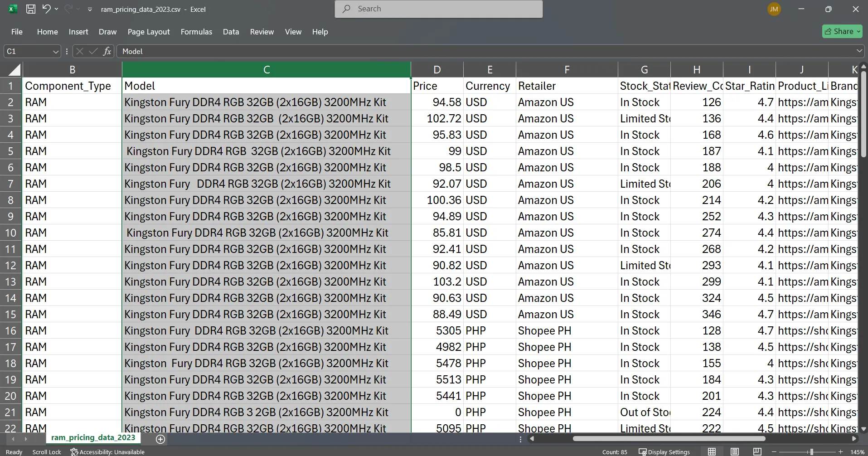Image resolution: width=868 pixels, height=456 pixels.
Task: Switch to Normal view in the status bar
Action: [711, 451]
